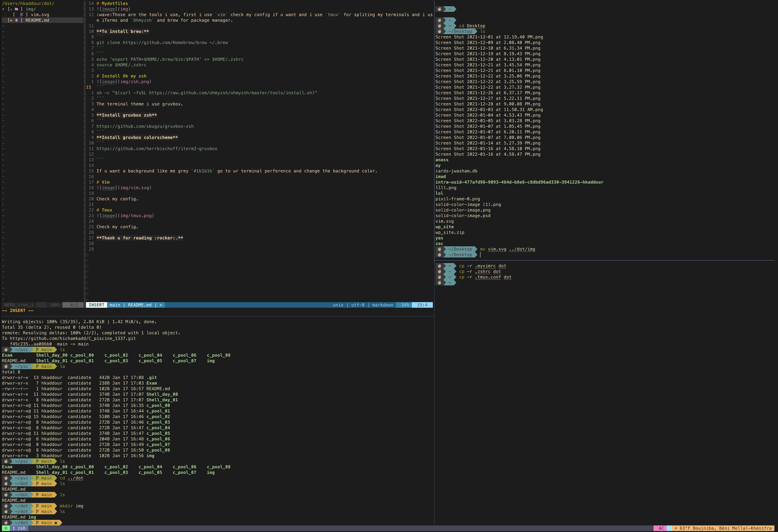Click the markdown icon beside README.md in tree

(16, 20)
